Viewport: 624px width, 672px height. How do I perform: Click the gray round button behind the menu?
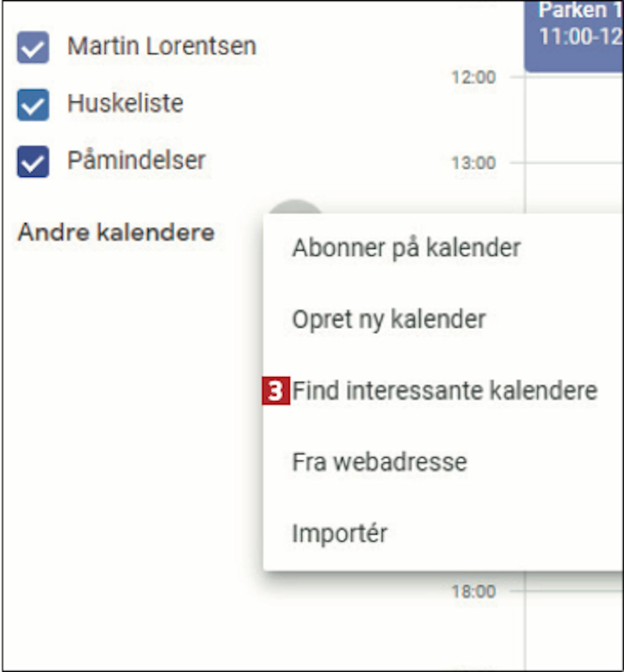[x=295, y=207]
